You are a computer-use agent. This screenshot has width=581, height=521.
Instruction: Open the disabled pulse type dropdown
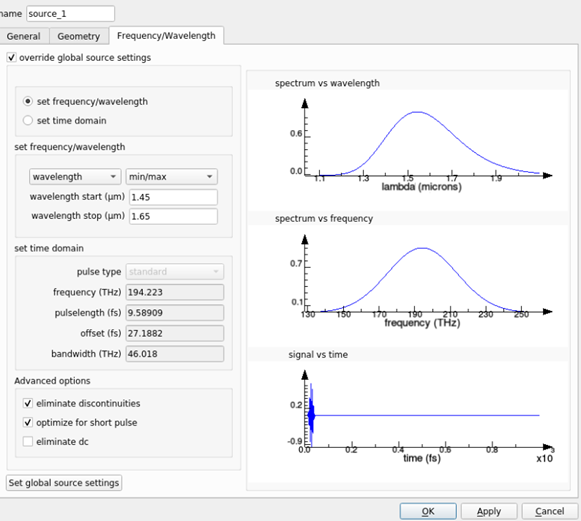pyautogui.click(x=175, y=272)
